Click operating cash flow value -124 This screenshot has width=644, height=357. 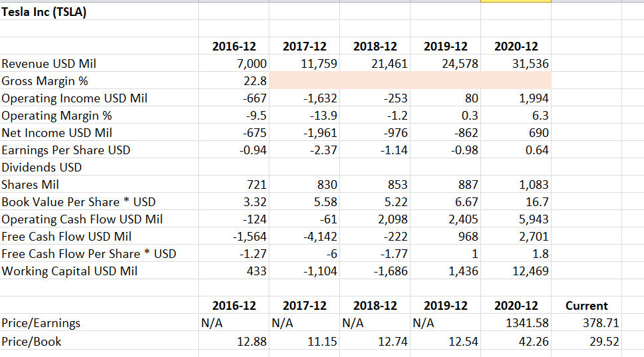tap(255, 219)
